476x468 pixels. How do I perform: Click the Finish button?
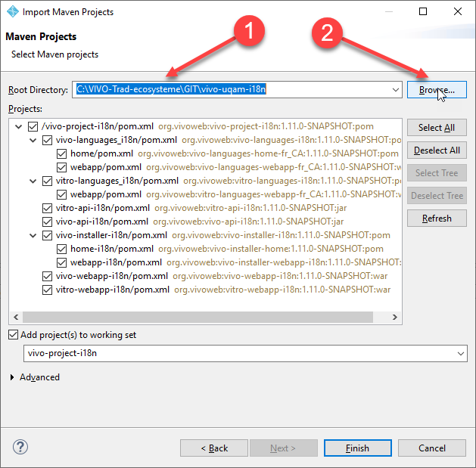(x=358, y=448)
